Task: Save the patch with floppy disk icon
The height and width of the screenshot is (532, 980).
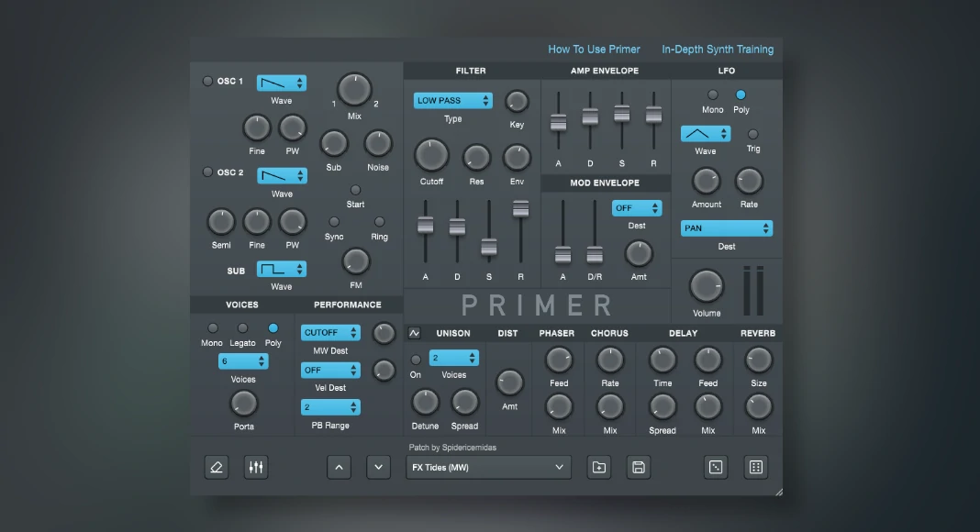Action: coord(639,467)
